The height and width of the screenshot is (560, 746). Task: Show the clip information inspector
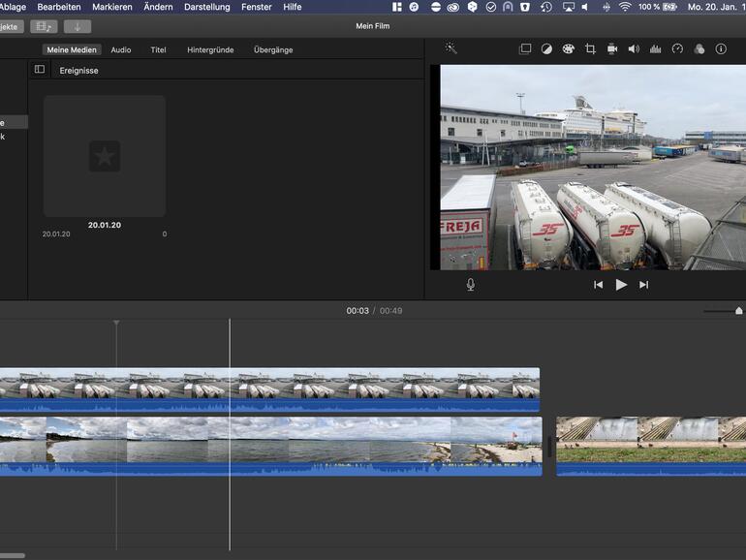(x=721, y=48)
